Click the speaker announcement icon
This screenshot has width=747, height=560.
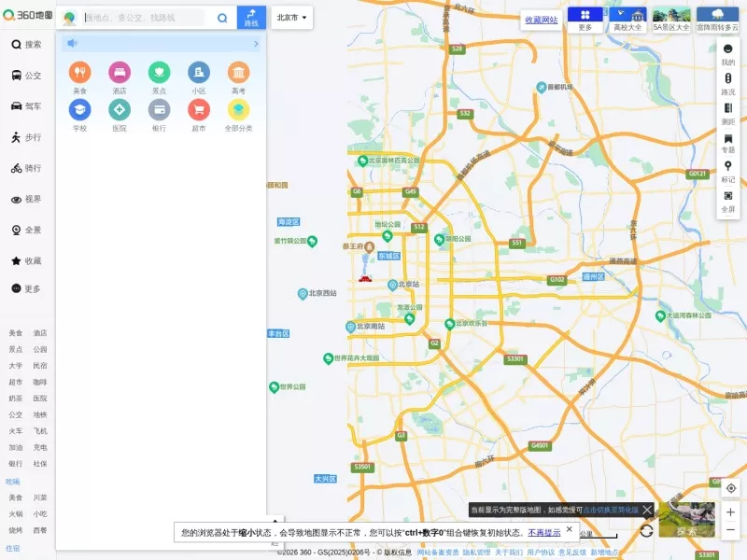[x=72, y=43]
